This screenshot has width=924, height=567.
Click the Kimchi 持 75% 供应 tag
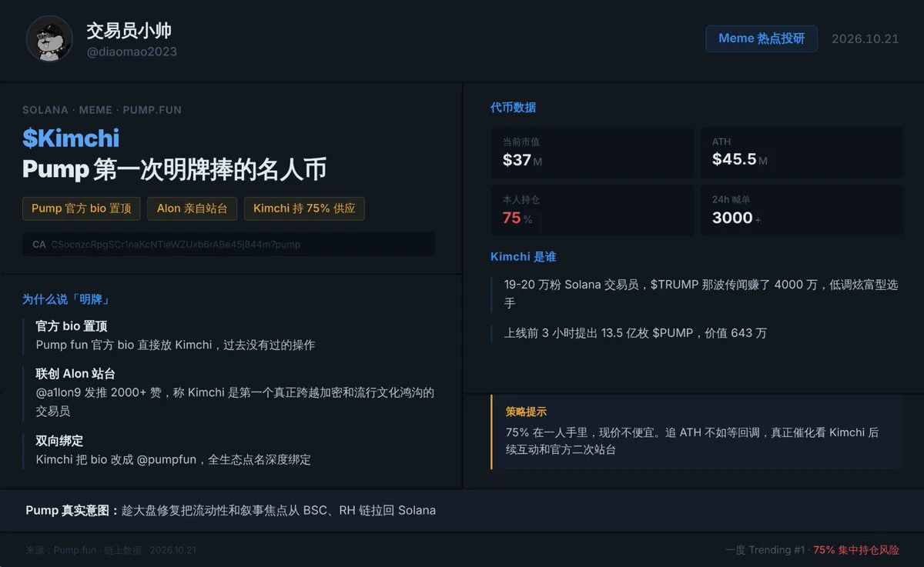pos(304,208)
